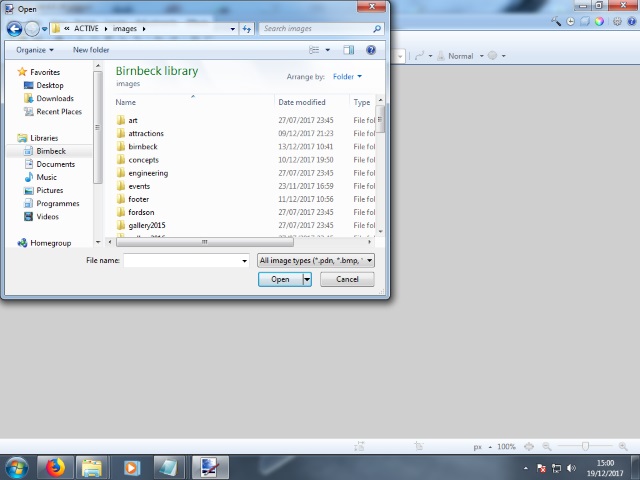Refresh the images folder listing
Viewport: 640px width, 480px height.
tap(247, 29)
